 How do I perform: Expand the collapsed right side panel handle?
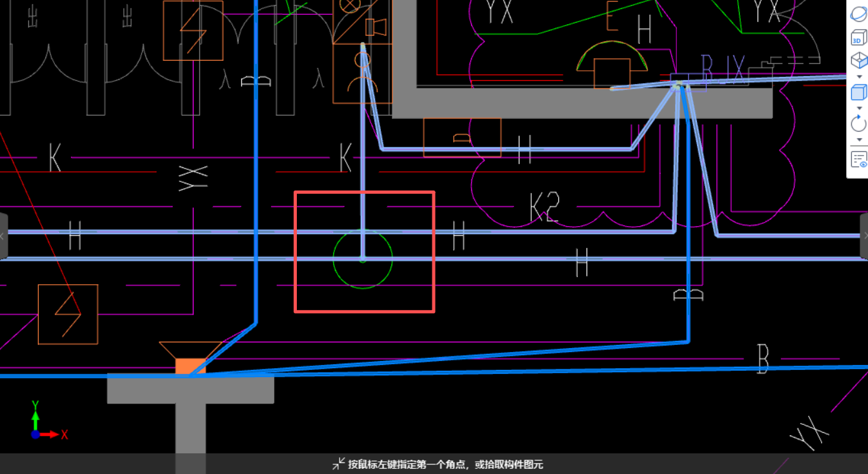coord(864,236)
